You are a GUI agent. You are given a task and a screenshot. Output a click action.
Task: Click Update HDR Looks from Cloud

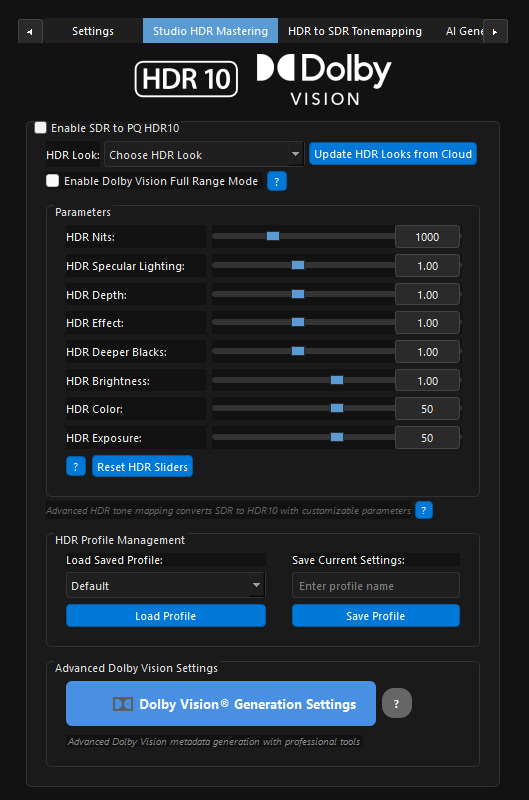[x=393, y=154]
